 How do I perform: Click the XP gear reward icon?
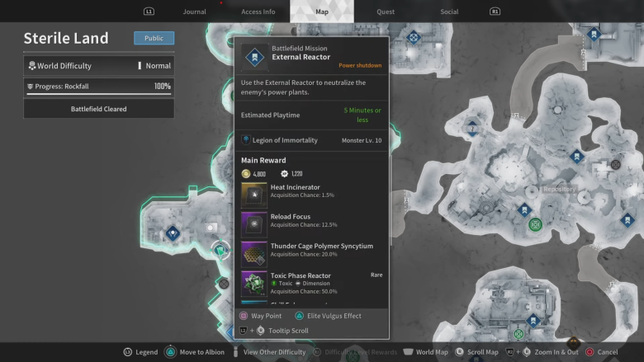(284, 174)
